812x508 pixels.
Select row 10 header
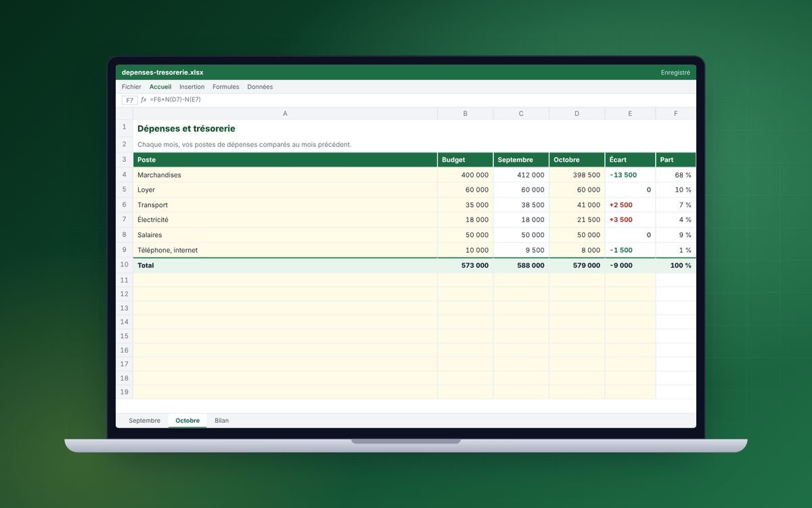click(x=125, y=265)
